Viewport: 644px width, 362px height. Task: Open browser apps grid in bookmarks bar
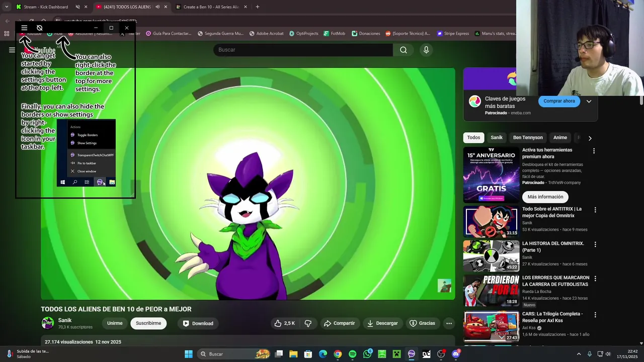coord(7,34)
